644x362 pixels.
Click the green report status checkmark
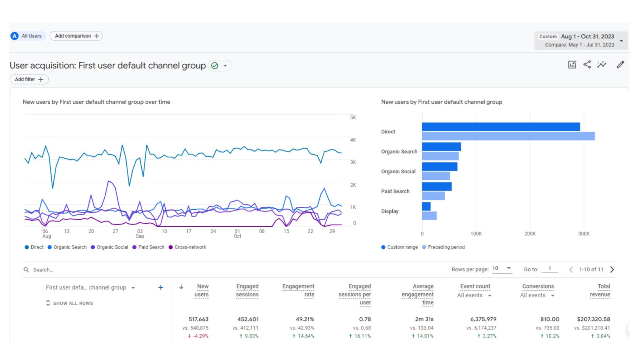pyautogui.click(x=215, y=66)
